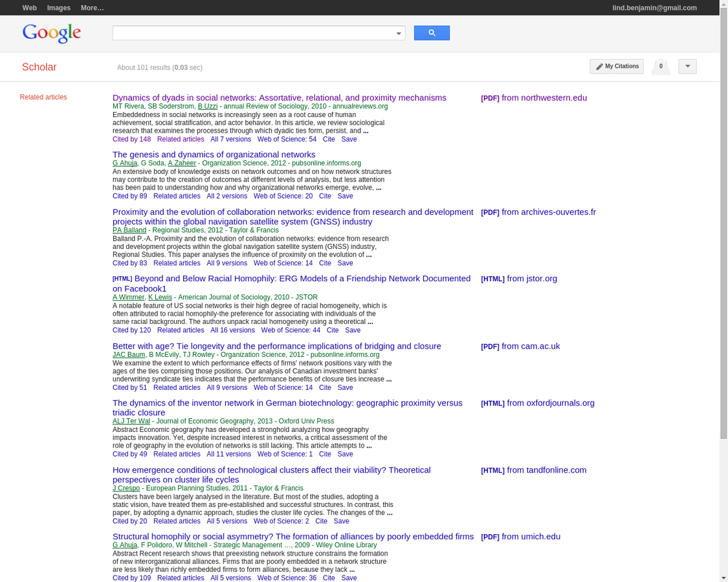728x582 pixels.
Task: Open author J Crespo profile link
Action: [126, 488]
